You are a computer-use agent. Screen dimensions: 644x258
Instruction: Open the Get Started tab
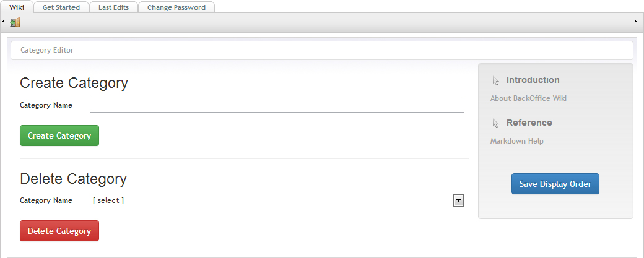pos(61,7)
